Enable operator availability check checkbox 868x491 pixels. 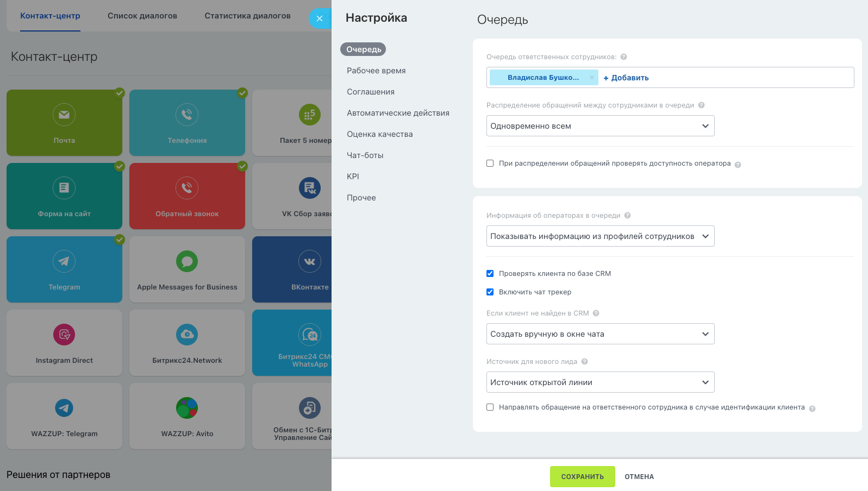[490, 163]
